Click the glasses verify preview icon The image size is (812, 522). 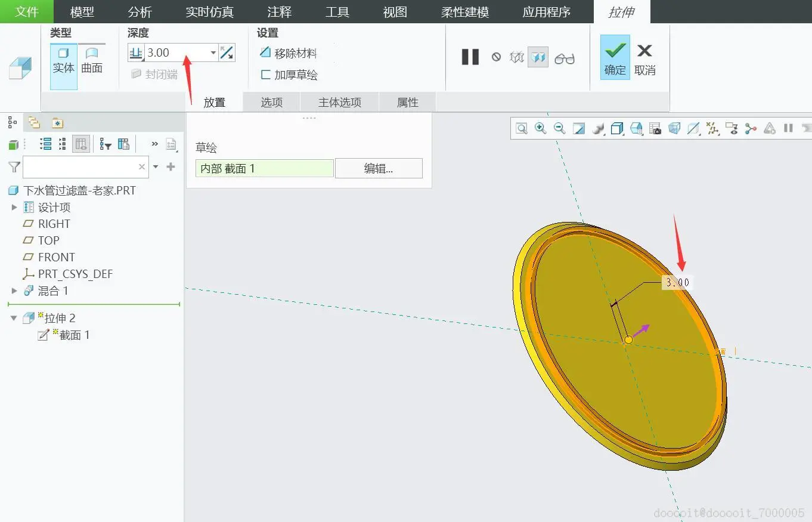click(564, 58)
